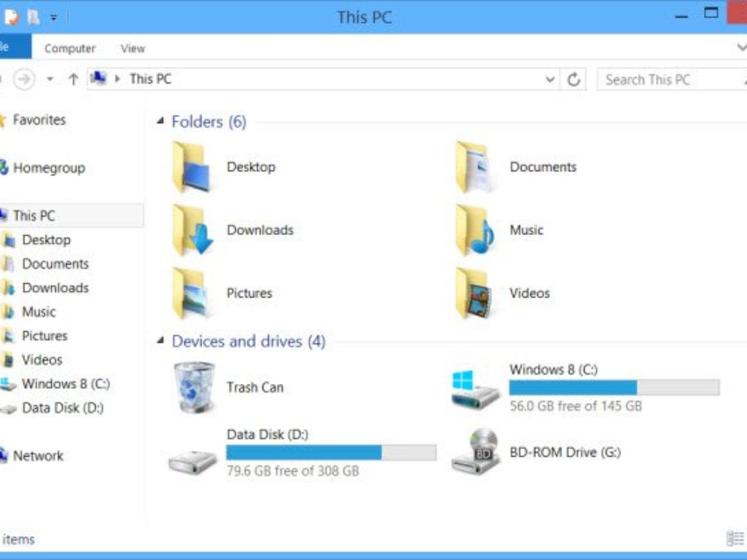
Task: Open address bar history dropdown
Action: [x=550, y=79]
